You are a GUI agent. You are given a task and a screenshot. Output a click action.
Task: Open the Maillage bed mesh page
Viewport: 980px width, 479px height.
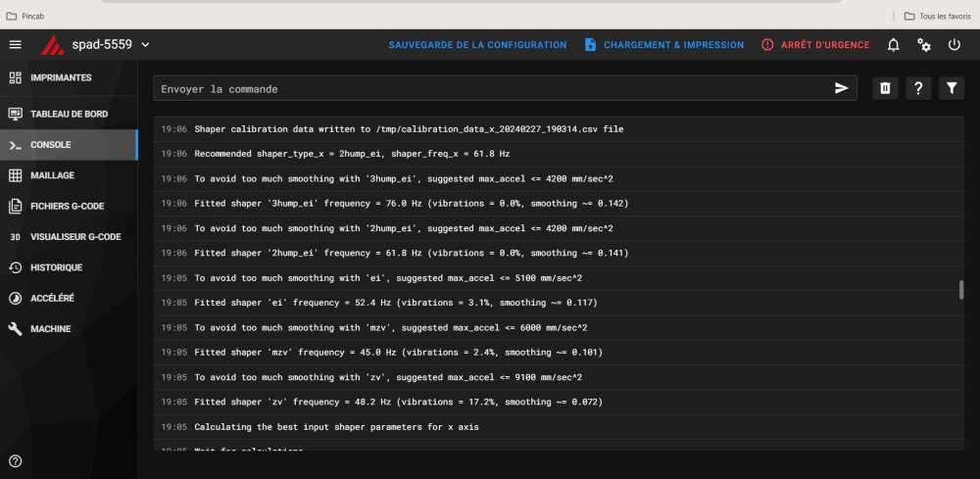tap(69, 175)
